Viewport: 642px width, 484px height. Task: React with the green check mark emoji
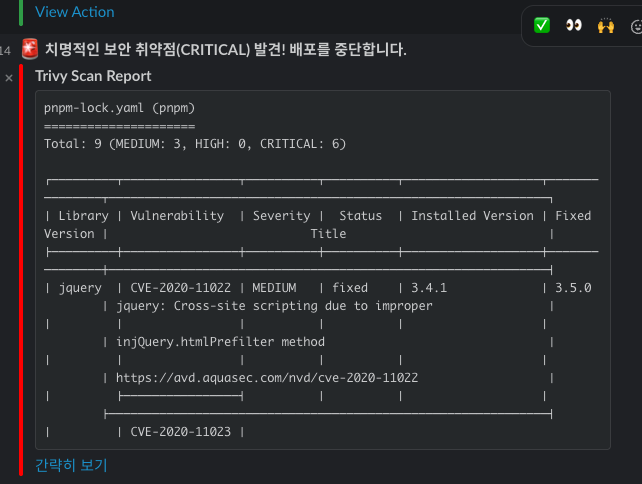[542, 25]
